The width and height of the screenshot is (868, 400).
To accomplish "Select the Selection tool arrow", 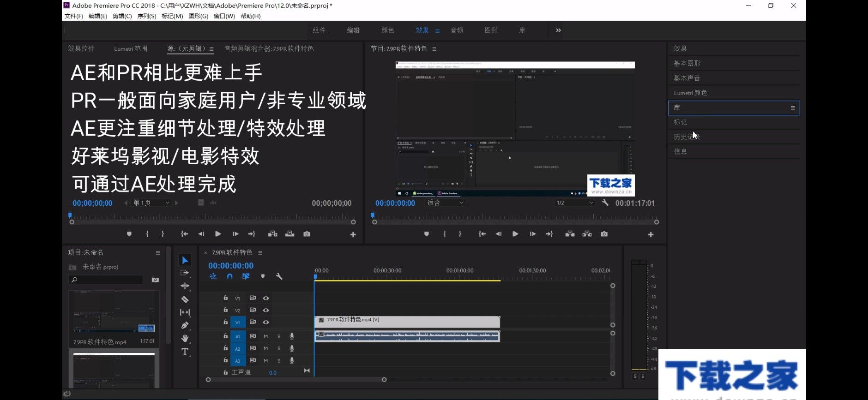I will coord(185,260).
